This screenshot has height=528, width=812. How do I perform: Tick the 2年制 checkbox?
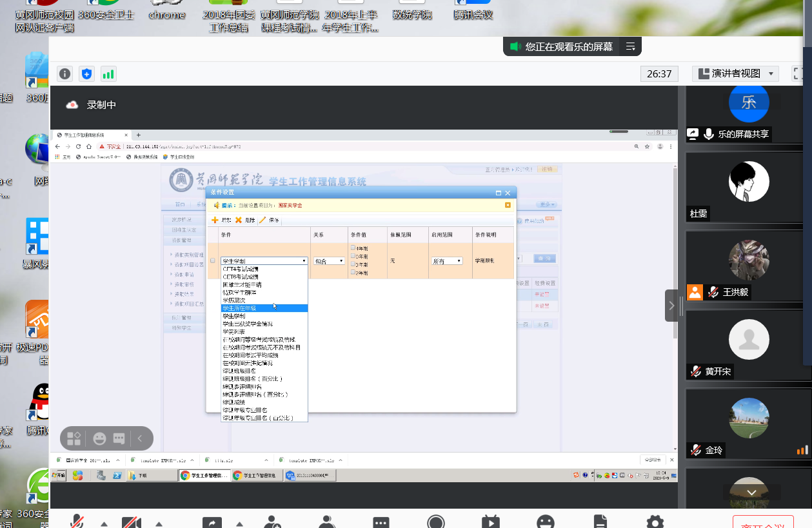pyautogui.click(x=353, y=273)
